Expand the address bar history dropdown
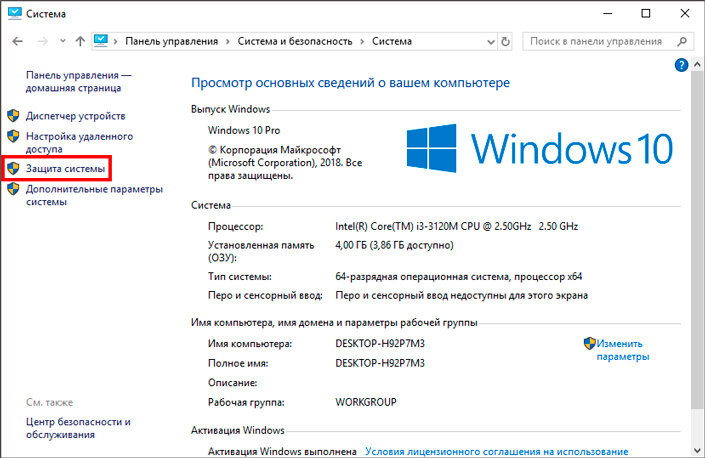The height and width of the screenshot is (458, 705). click(491, 42)
